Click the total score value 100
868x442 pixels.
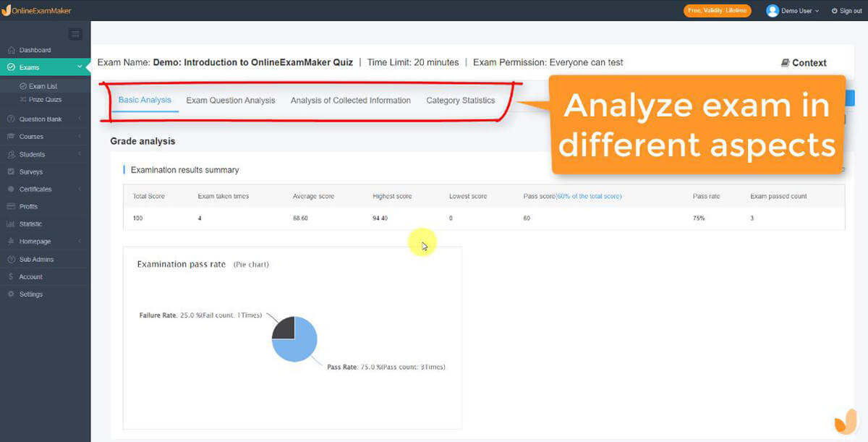click(x=138, y=218)
